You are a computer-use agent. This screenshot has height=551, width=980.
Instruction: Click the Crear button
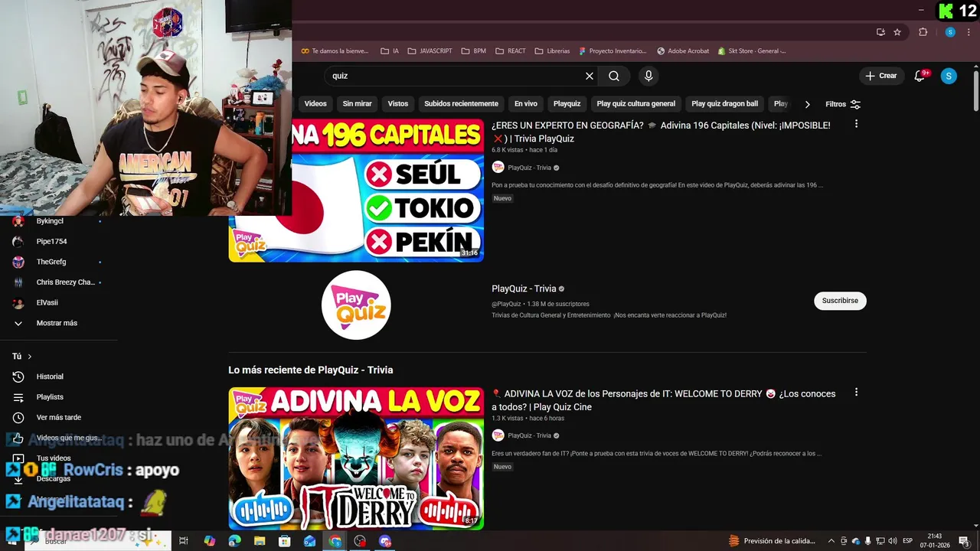point(880,76)
